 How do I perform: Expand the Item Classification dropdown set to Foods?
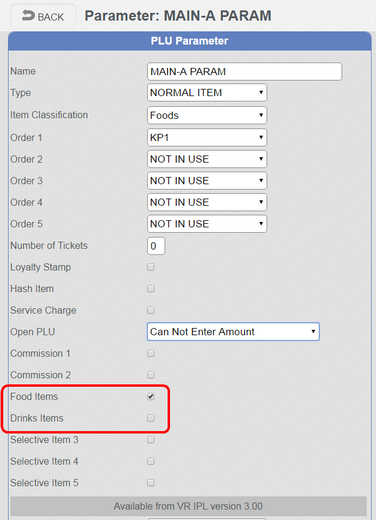(x=207, y=115)
